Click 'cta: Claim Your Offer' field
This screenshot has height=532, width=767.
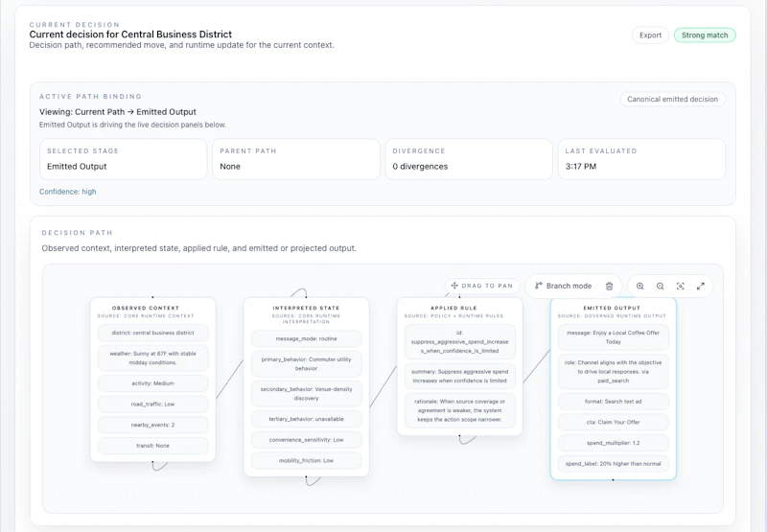click(613, 423)
